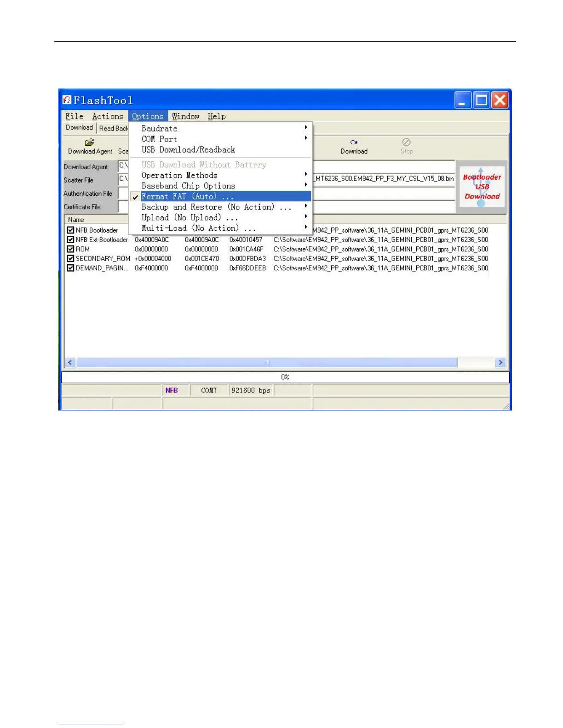Click the Download arrow icon in toolbar

pos(354,142)
